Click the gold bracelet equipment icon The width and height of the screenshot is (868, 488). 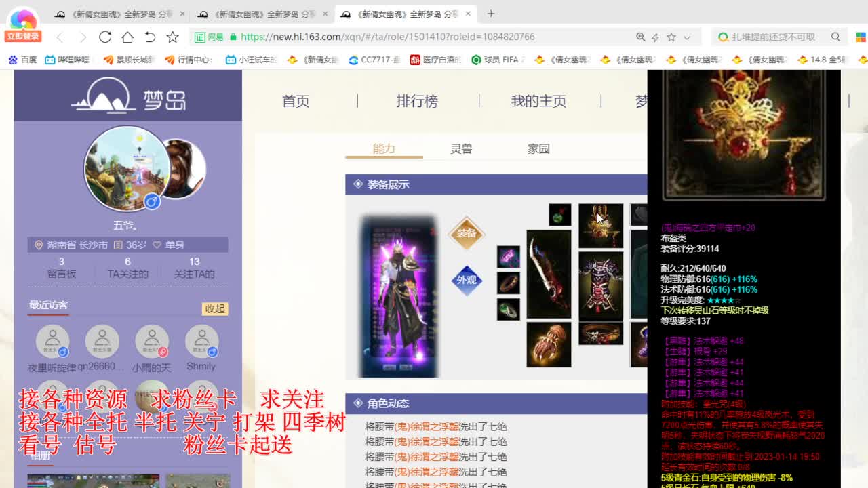tap(509, 283)
